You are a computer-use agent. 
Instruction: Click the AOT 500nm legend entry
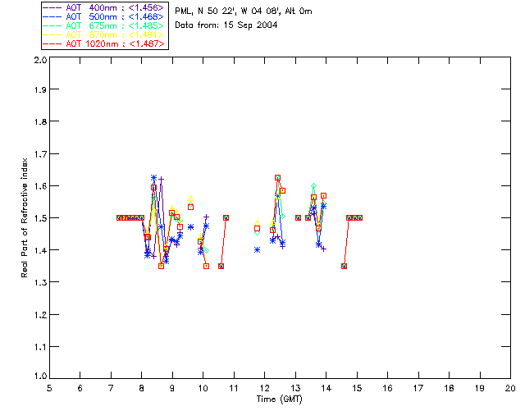tap(104, 16)
